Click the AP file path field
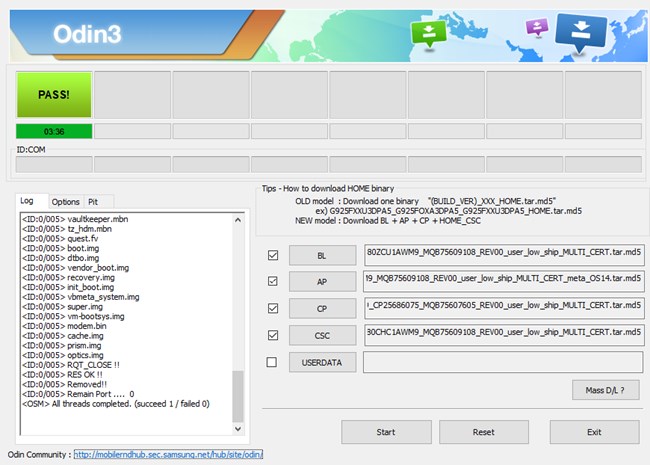 click(x=504, y=281)
